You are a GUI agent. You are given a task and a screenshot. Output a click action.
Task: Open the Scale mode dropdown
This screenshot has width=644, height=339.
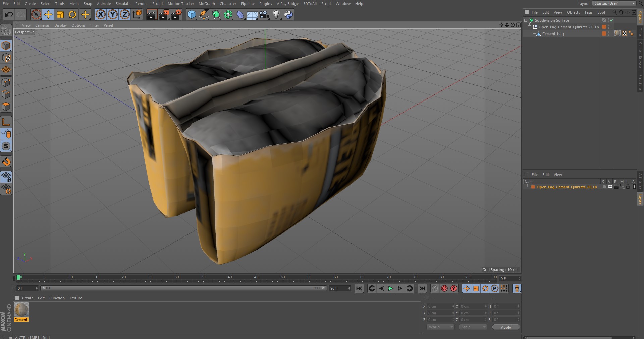473,327
